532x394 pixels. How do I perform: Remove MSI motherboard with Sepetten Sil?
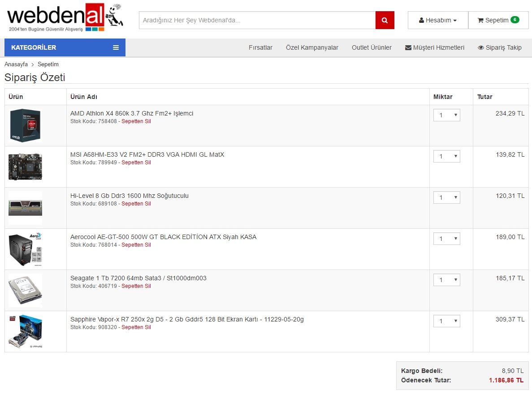click(136, 163)
